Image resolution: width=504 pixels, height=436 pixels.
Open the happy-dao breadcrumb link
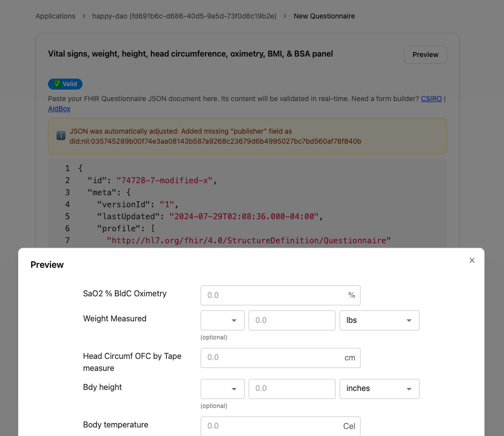point(184,16)
